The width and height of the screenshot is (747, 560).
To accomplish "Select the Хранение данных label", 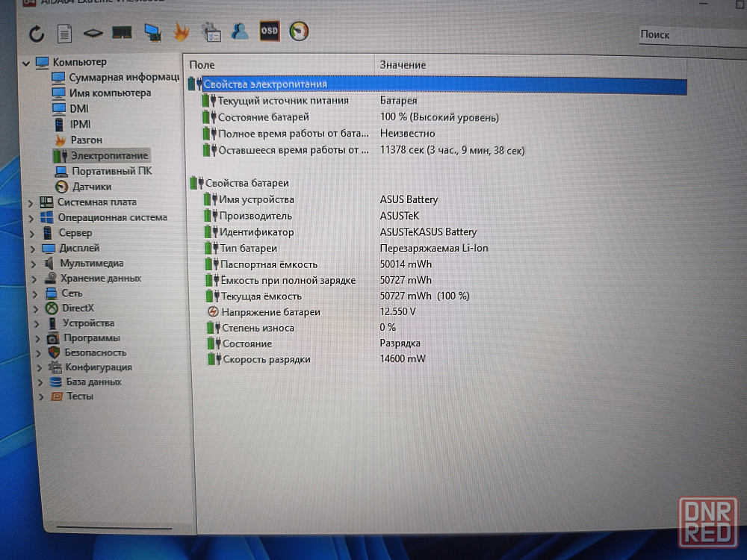I will tap(101, 279).
